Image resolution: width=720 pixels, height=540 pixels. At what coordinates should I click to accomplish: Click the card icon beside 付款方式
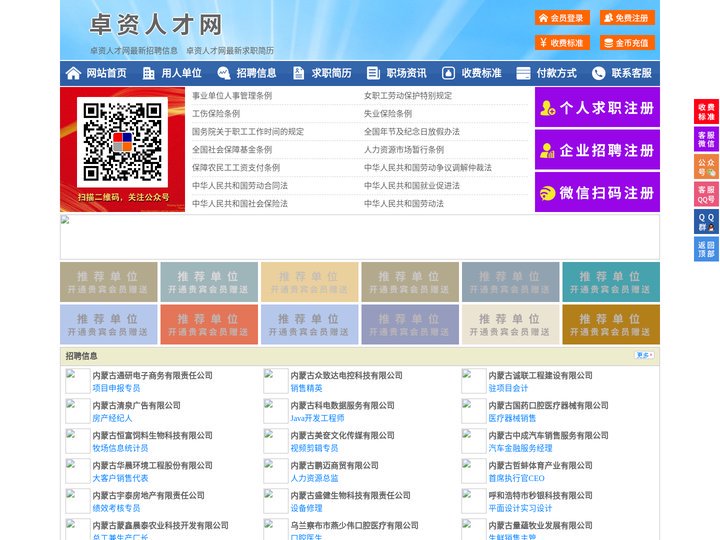click(x=523, y=73)
